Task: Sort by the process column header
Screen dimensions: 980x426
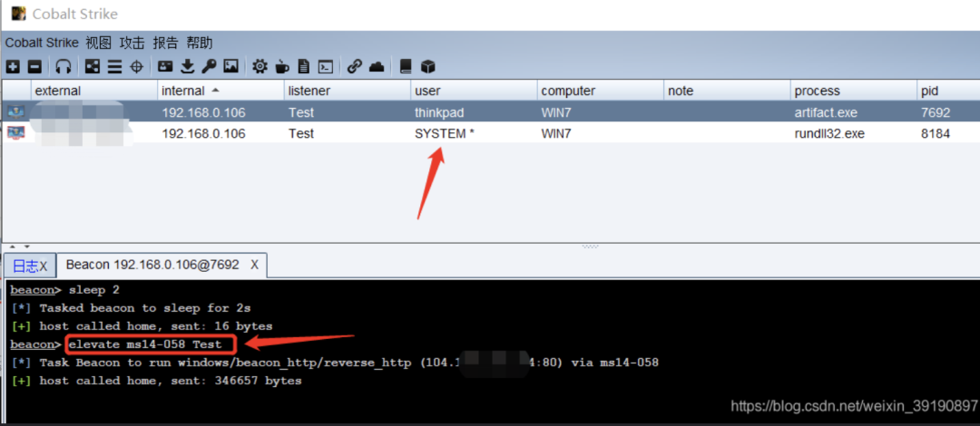Action: (854, 91)
